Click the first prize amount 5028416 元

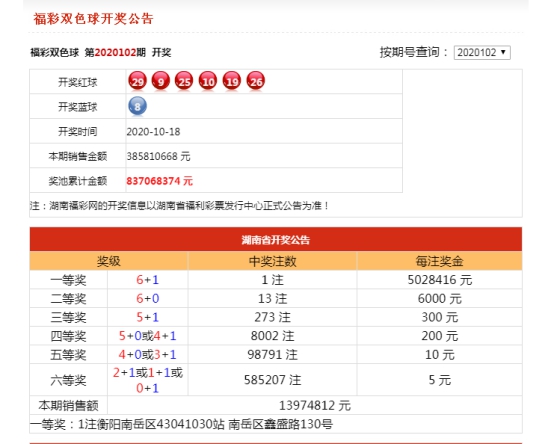pyautogui.click(x=440, y=280)
